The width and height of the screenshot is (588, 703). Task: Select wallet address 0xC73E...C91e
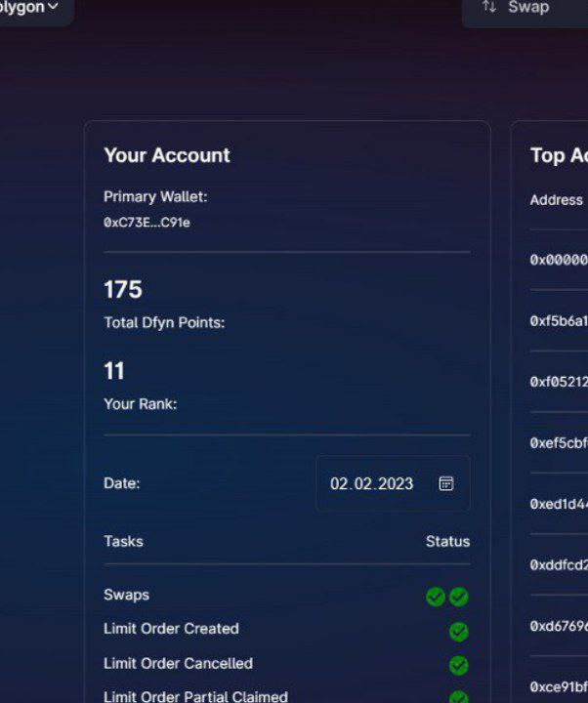(x=147, y=223)
